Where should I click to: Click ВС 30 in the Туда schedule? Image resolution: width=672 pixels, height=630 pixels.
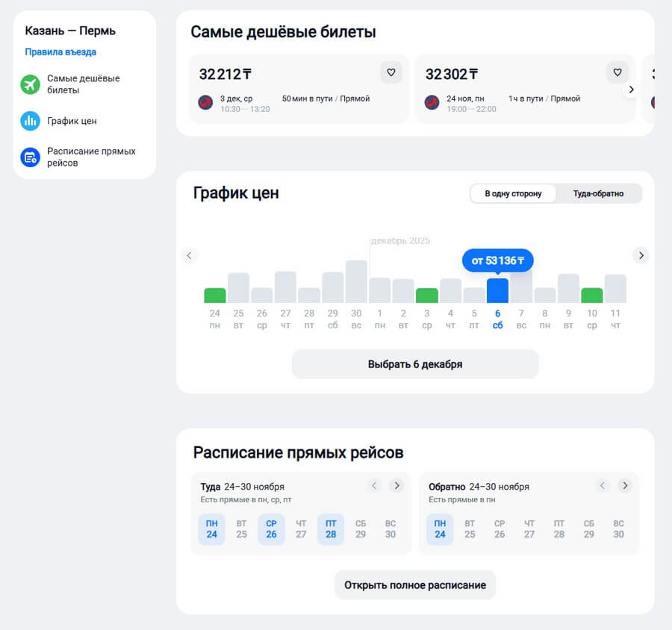[x=391, y=529]
